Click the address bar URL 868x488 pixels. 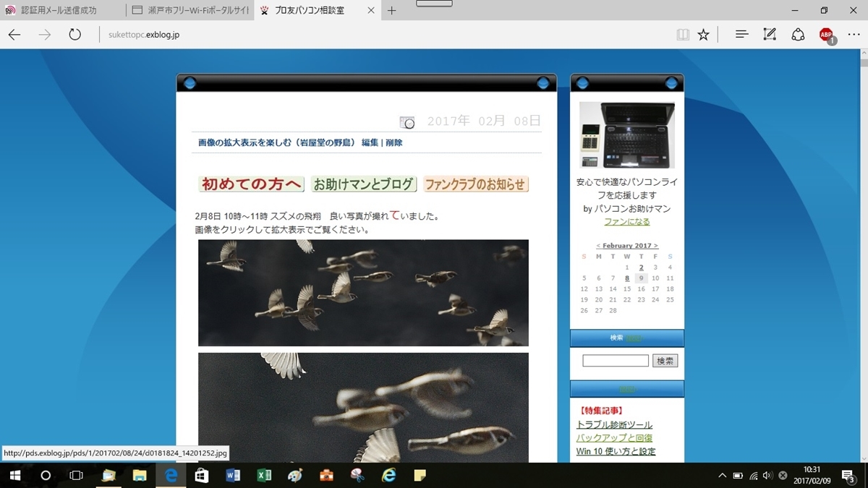(x=142, y=35)
